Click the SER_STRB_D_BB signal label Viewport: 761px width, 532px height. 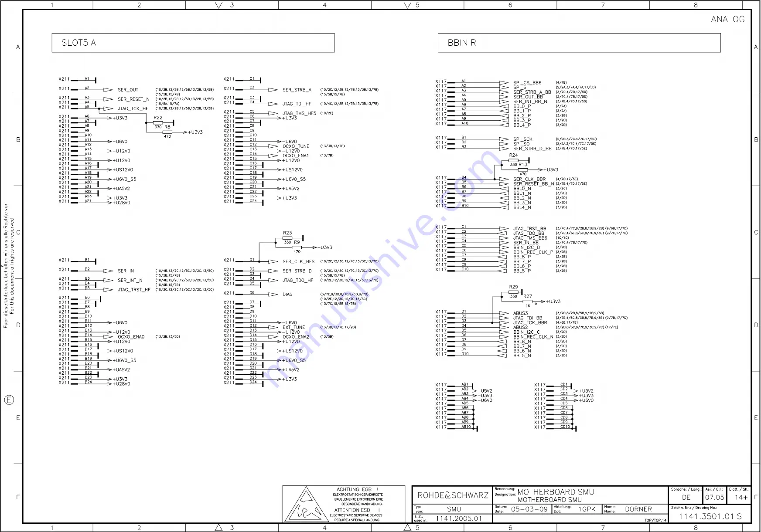point(532,149)
